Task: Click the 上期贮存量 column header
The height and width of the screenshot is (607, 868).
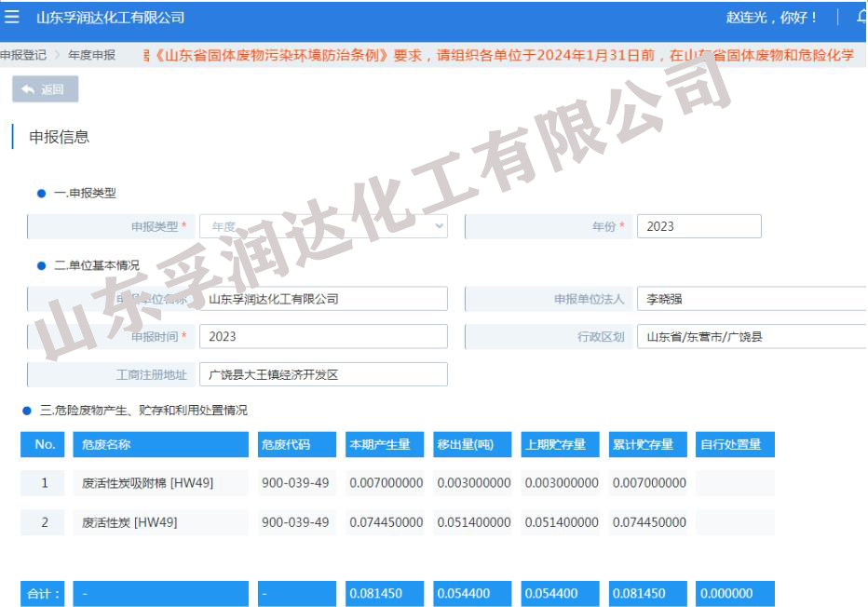Action: [561, 444]
